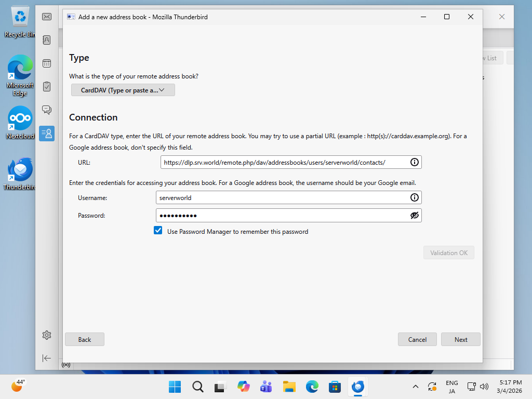532x399 pixels.
Task: Close the background Thunderbird window
Action: pyautogui.click(x=502, y=17)
